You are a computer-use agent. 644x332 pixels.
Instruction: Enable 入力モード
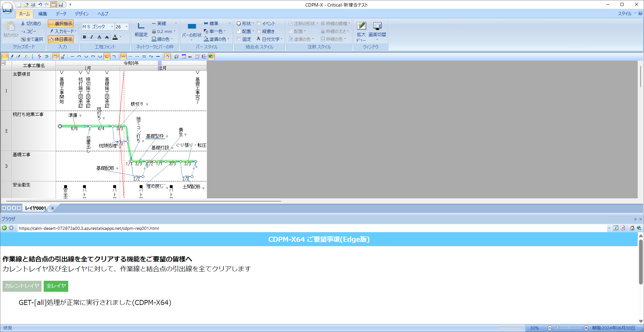pos(62,31)
